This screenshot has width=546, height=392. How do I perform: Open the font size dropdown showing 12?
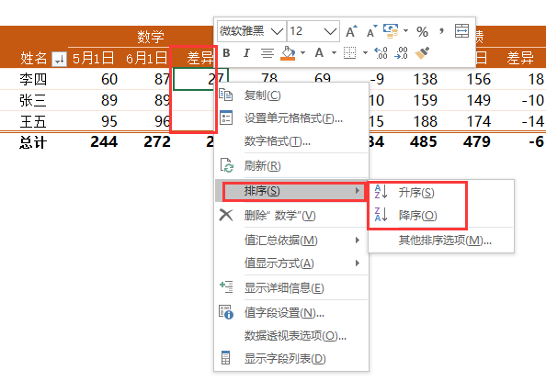pos(313,31)
